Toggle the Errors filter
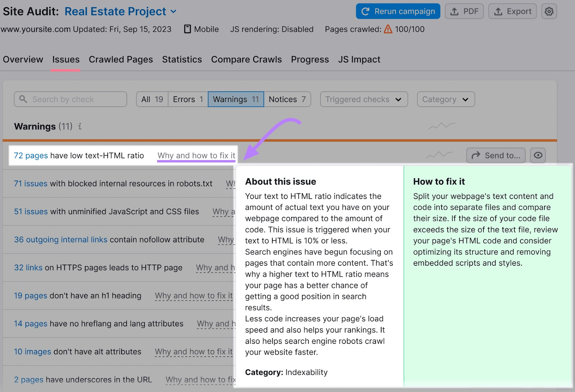 point(187,99)
